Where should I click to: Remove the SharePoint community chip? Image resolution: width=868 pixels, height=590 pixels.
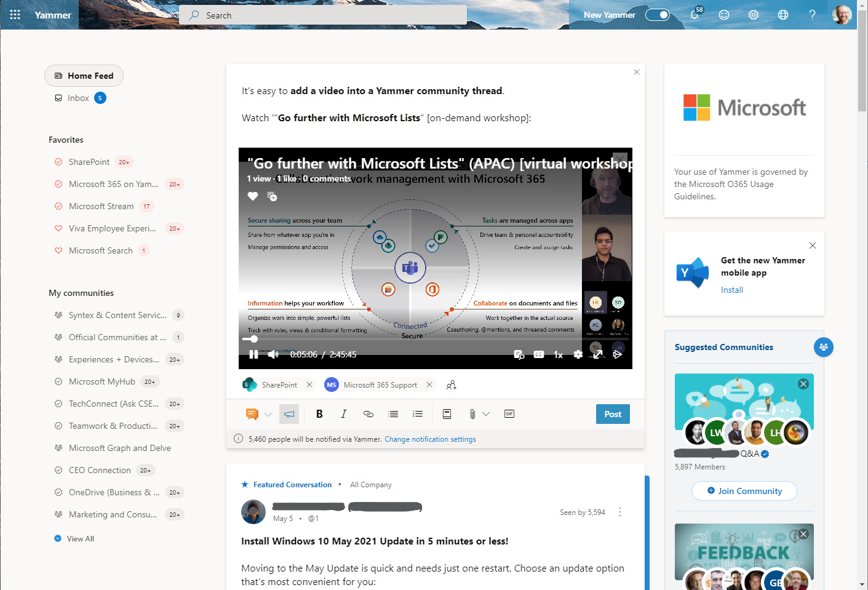coord(309,385)
